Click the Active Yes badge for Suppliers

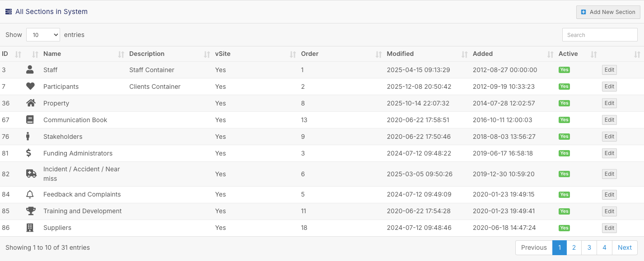(564, 228)
